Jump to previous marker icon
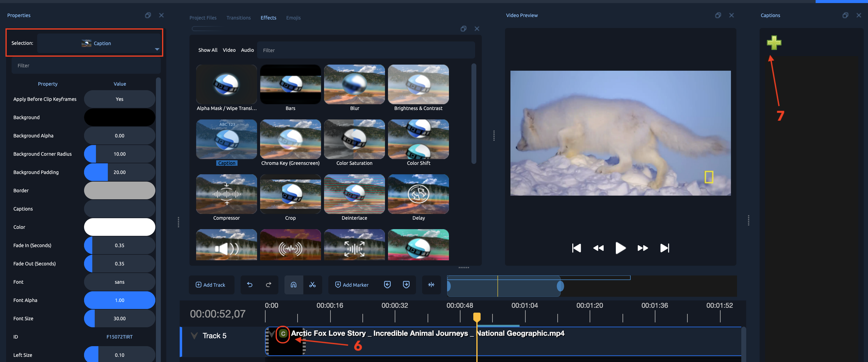 pyautogui.click(x=387, y=285)
